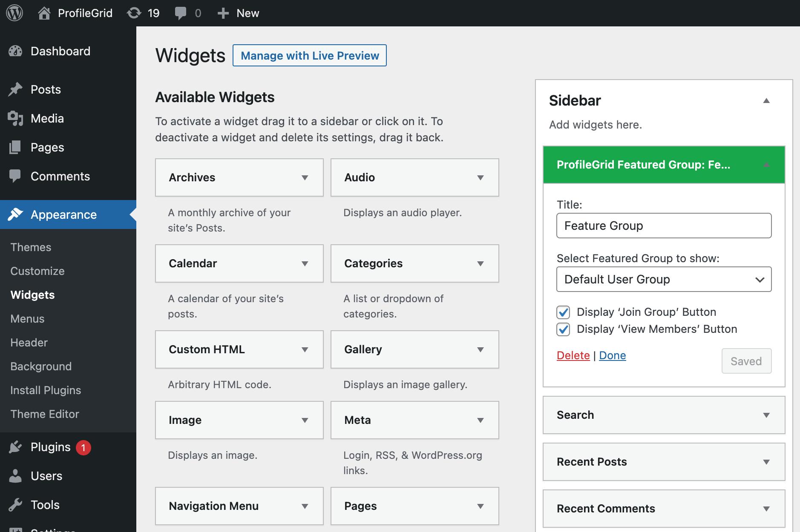Click Manage with Live Preview button
800x532 pixels.
309,56
